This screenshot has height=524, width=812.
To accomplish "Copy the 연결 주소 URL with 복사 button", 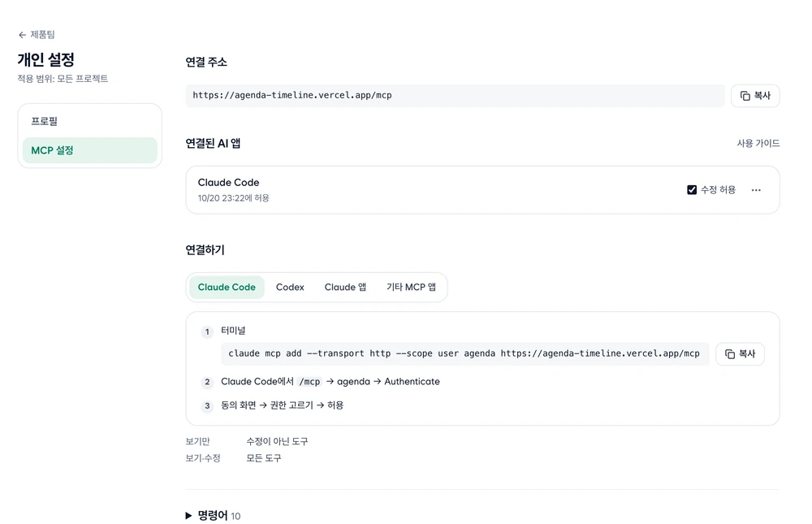I will click(x=755, y=96).
